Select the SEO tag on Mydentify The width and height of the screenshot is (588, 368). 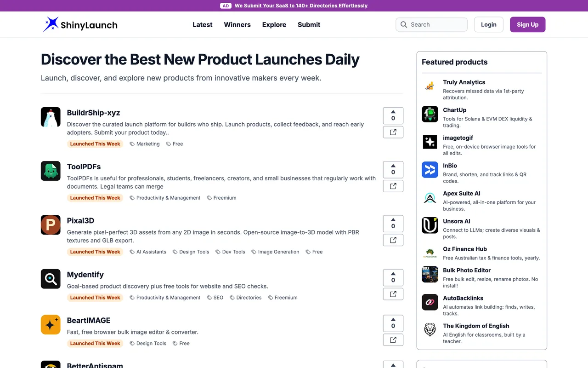[x=215, y=298]
